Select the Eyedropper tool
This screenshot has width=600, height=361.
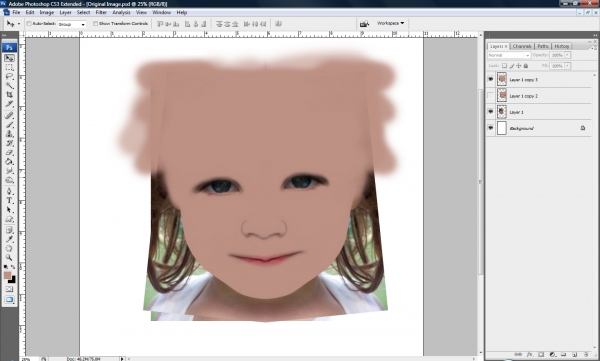(x=9, y=239)
